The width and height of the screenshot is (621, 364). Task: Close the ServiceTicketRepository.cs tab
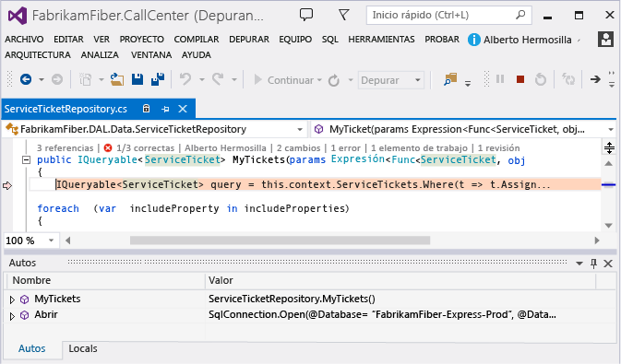pos(183,109)
